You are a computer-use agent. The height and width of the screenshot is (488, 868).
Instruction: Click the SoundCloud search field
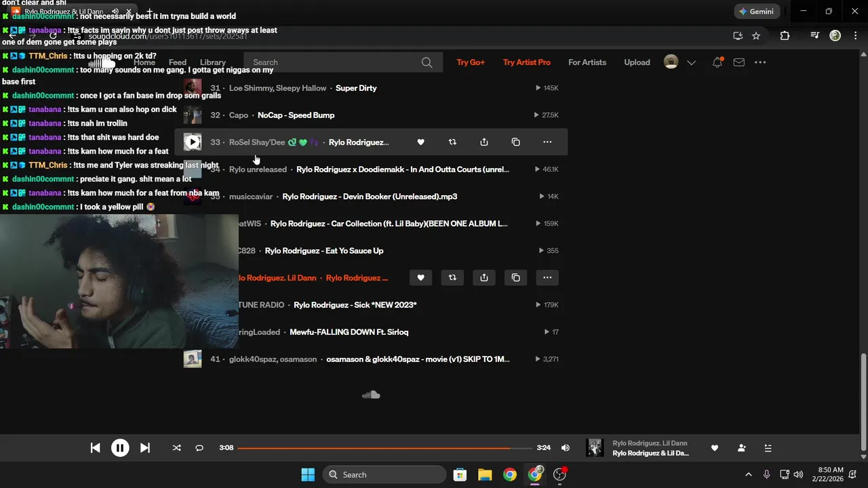click(x=342, y=62)
